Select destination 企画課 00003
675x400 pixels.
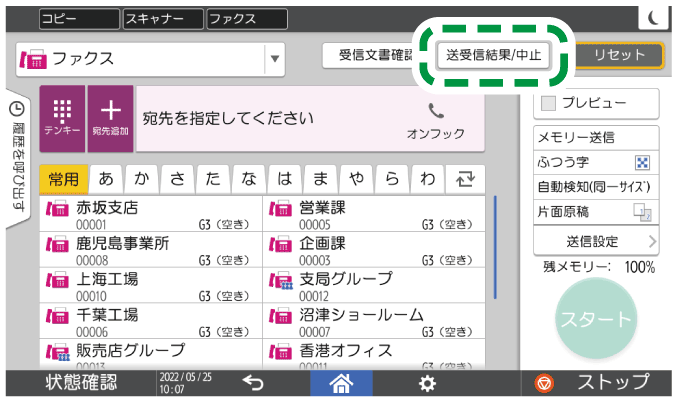click(x=374, y=250)
